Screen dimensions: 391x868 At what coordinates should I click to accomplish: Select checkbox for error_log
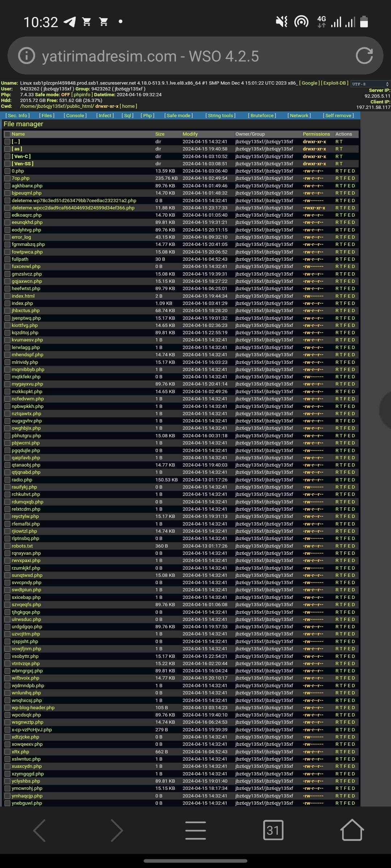click(7, 237)
